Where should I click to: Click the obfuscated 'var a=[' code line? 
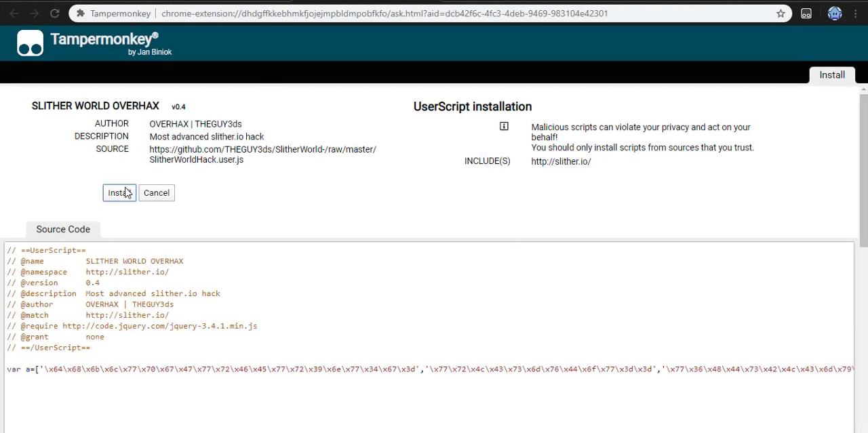[430, 369]
